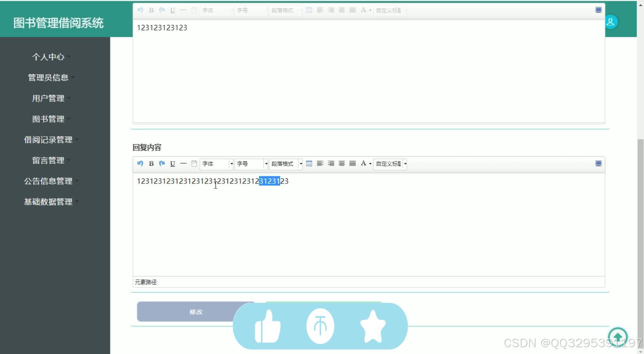644x354 pixels.
Task: Toggle fullscreen for the upper editor
Action: [x=598, y=10]
